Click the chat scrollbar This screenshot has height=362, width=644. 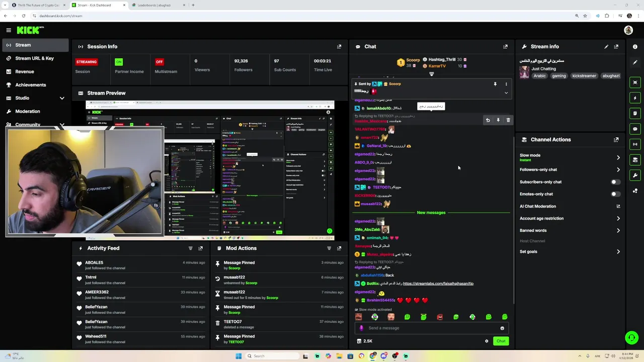pos(513,221)
